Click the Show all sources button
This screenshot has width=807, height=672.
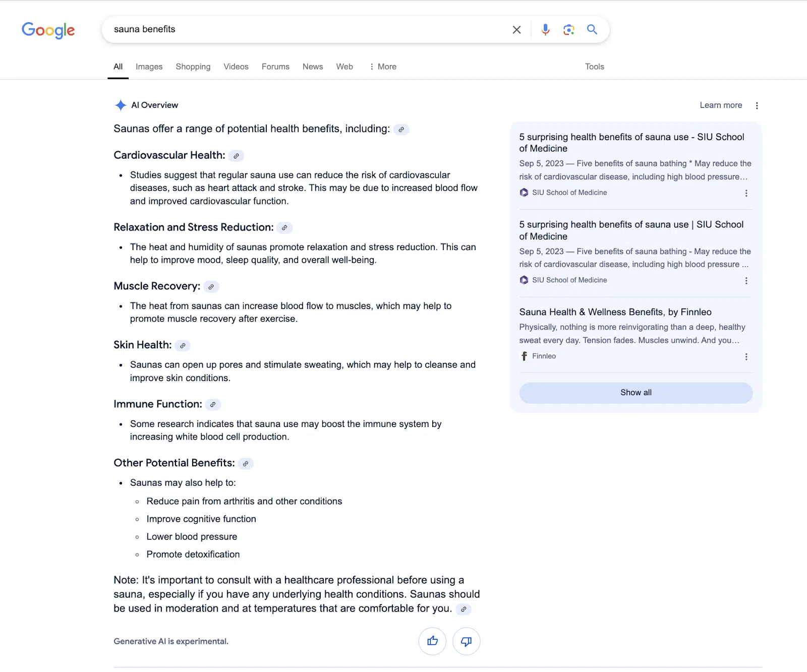tap(636, 393)
